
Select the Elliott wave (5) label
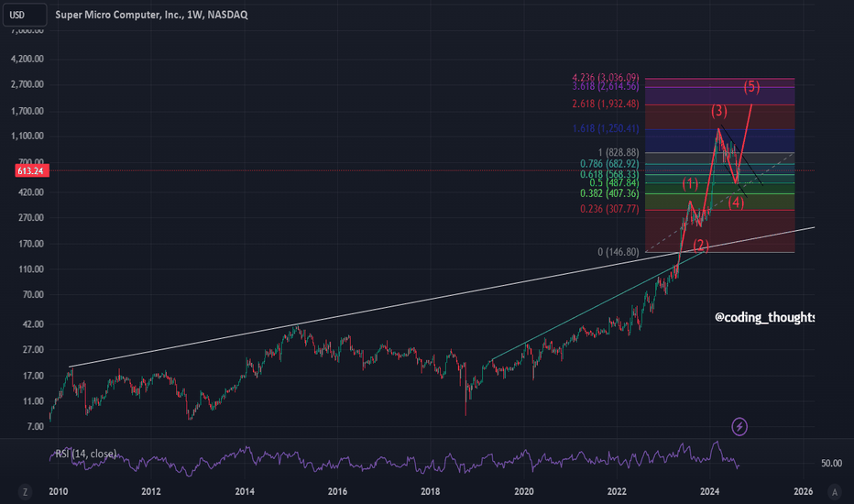click(751, 86)
